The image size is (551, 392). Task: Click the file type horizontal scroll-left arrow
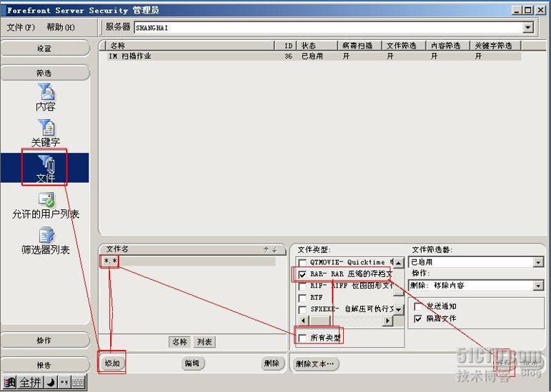tap(303, 321)
